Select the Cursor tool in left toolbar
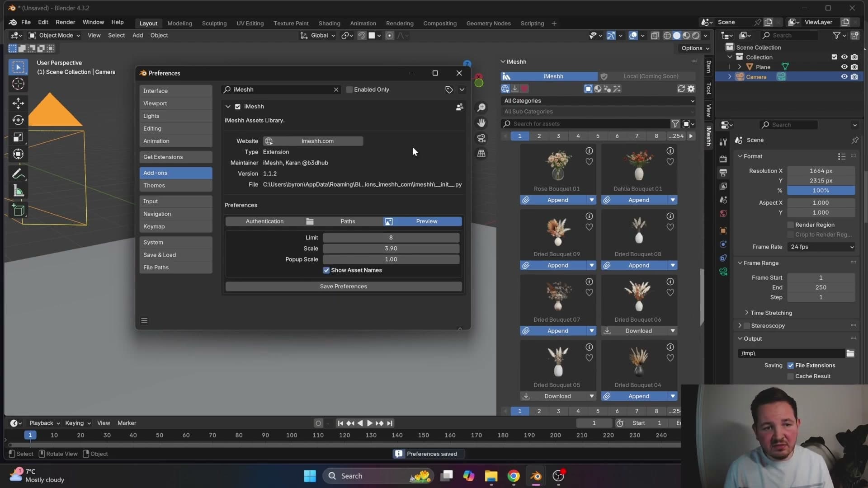 point(18,84)
